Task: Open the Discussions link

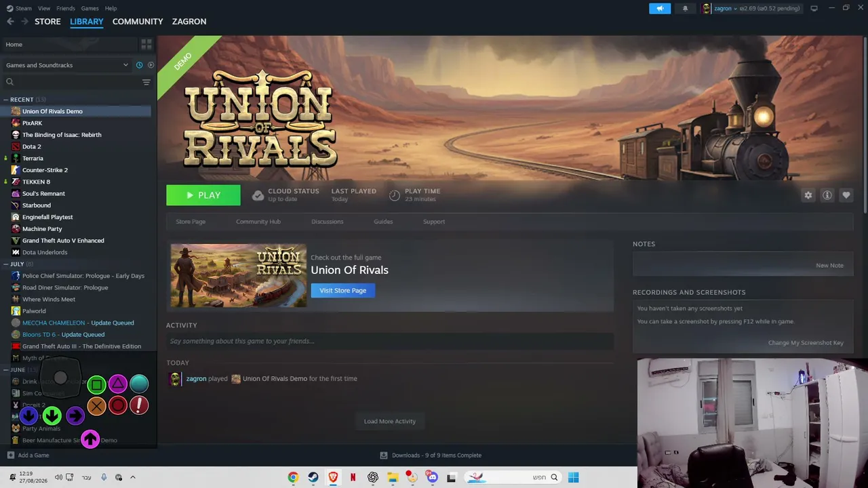Action: 328,222
